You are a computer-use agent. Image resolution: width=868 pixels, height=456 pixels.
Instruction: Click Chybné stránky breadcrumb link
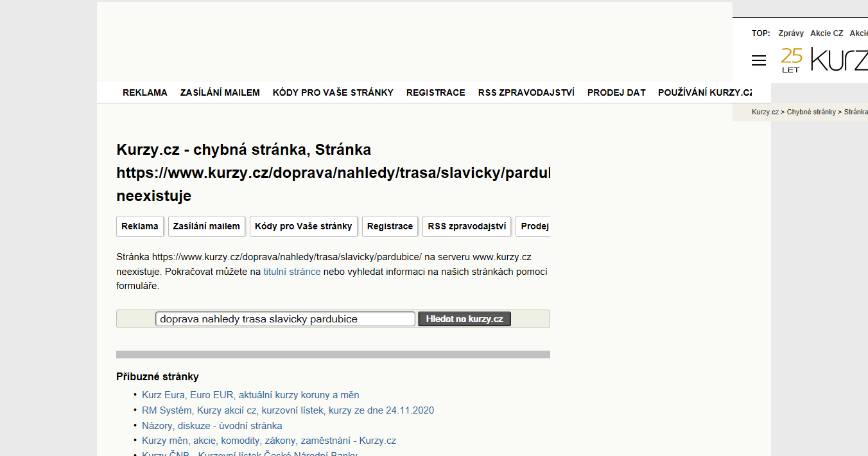(812, 112)
